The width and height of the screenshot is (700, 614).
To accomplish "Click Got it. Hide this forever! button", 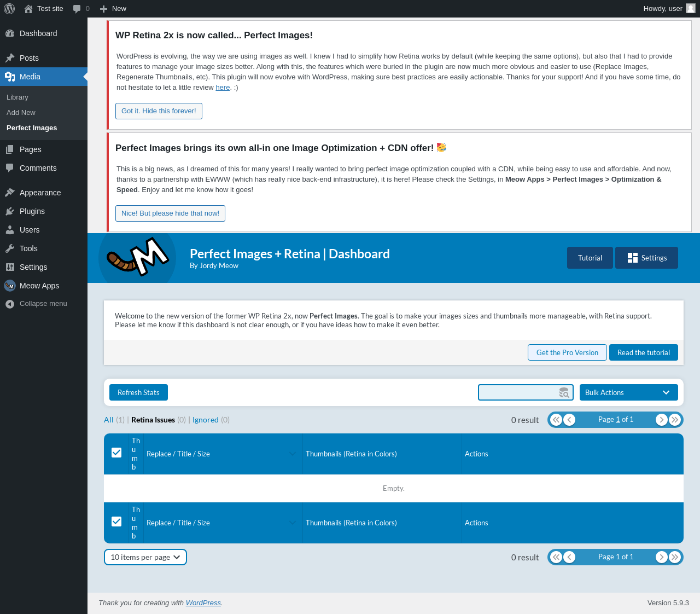I will point(159,111).
